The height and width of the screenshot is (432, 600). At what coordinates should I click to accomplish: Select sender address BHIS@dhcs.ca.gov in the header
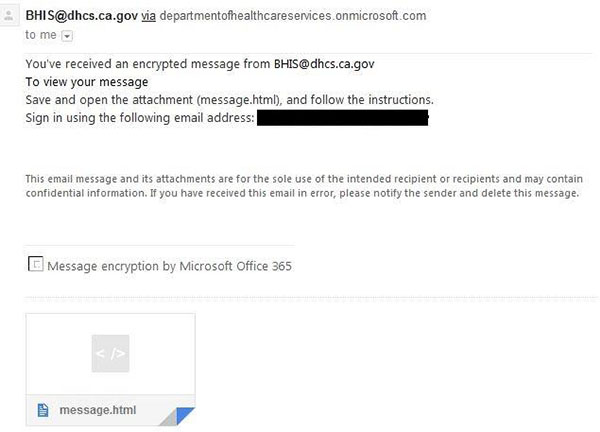point(82,16)
